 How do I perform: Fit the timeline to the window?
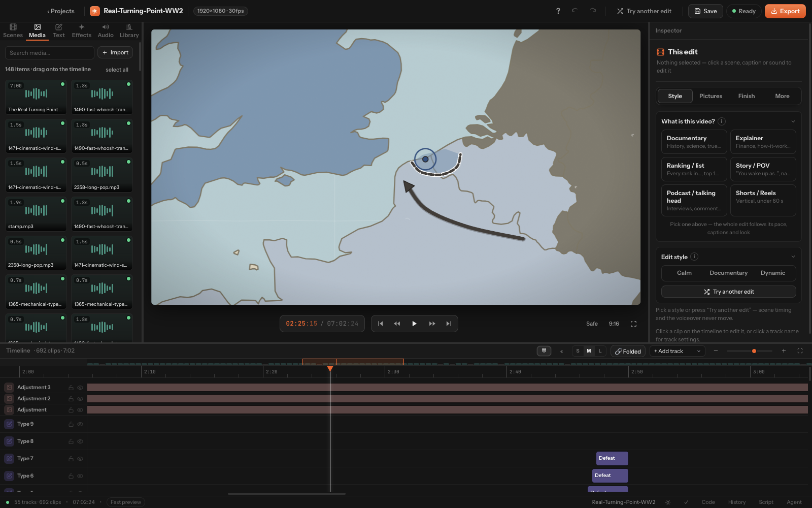[x=800, y=351]
